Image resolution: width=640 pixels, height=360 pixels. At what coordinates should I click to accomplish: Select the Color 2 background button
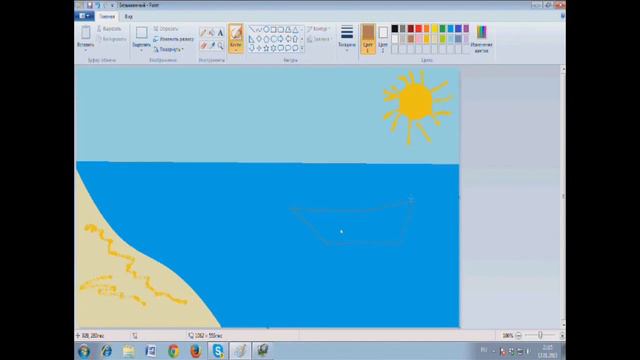[383, 39]
